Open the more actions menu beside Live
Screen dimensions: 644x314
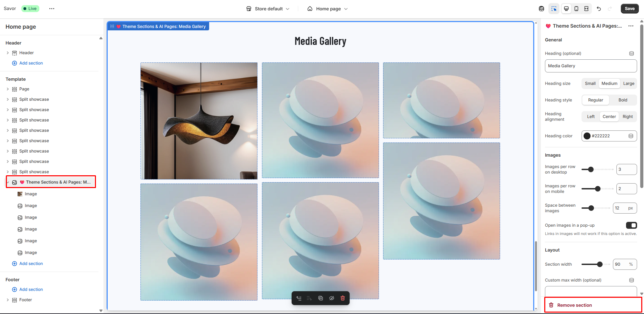click(x=52, y=9)
